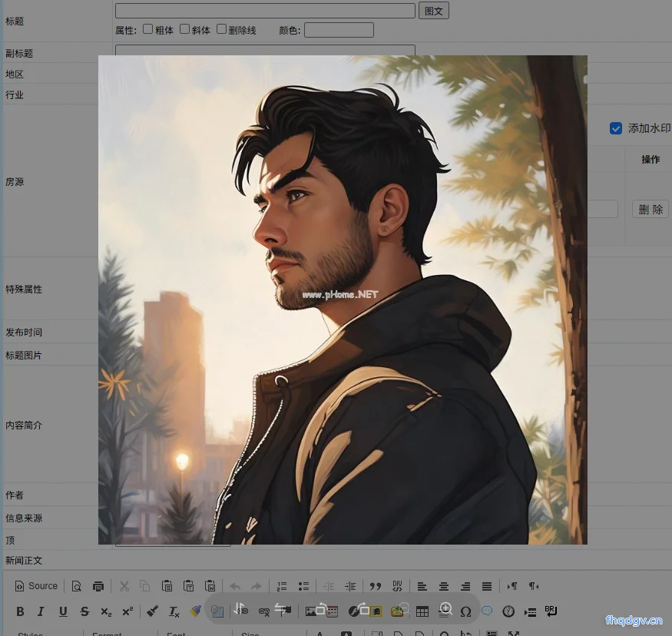Align text to the right
Screen dimensions: 672x636
[x=465, y=586]
